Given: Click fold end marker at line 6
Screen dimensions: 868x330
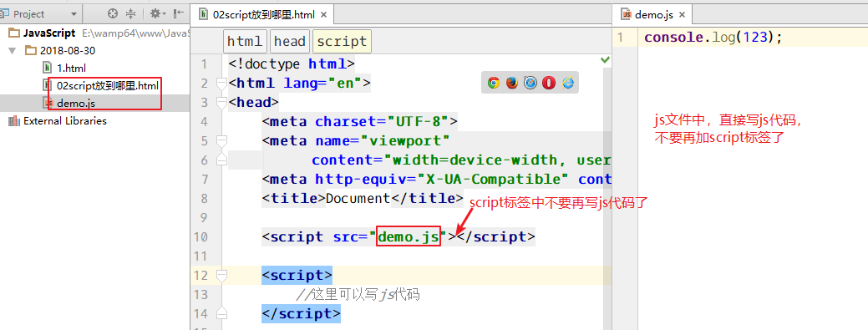Looking at the screenshot, I should point(221,160).
